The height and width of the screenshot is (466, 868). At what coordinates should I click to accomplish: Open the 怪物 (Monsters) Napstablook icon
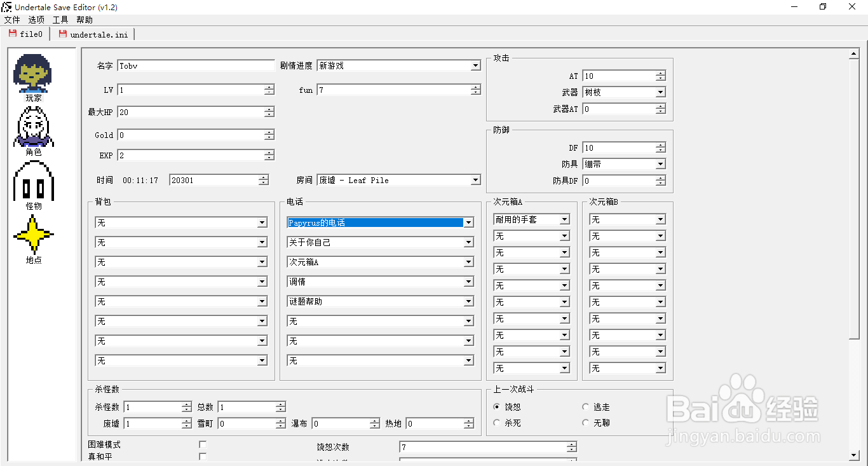tap(32, 181)
